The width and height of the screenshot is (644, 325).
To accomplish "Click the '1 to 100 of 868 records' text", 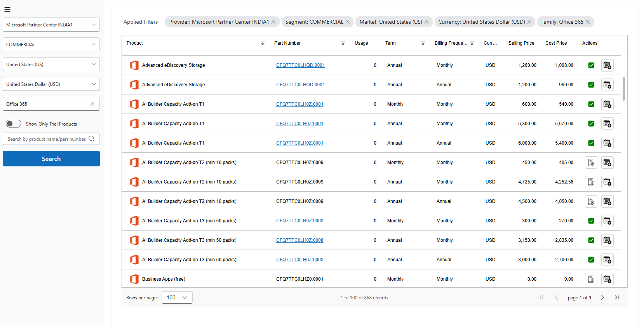I will (x=364, y=298).
